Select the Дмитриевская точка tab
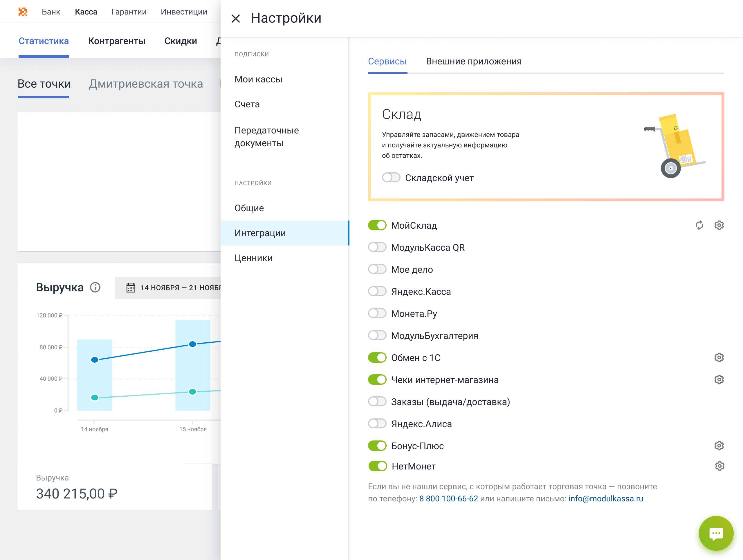The width and height of the screenshot is (743, 560). point(146,84)
